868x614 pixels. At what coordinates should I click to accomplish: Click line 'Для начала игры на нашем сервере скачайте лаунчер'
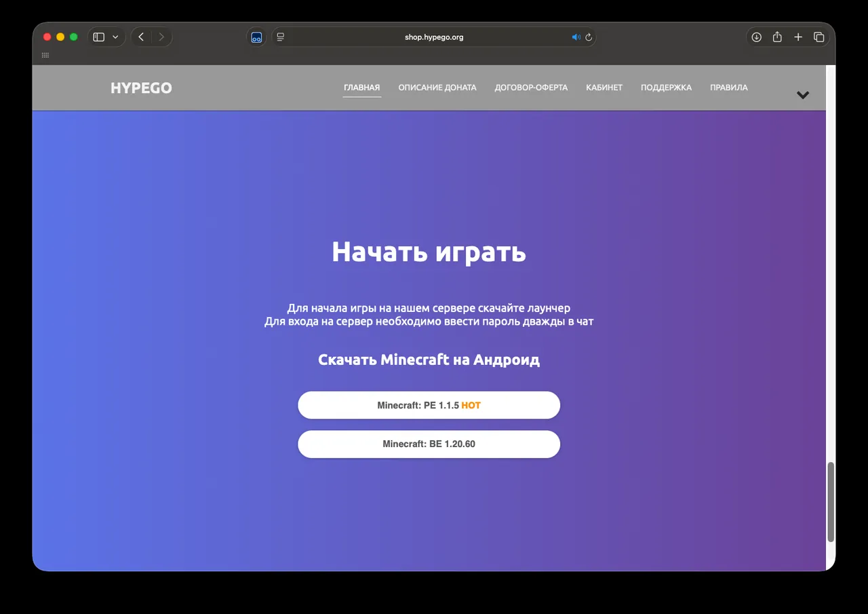pyautogui.click(x=429, y=308)
